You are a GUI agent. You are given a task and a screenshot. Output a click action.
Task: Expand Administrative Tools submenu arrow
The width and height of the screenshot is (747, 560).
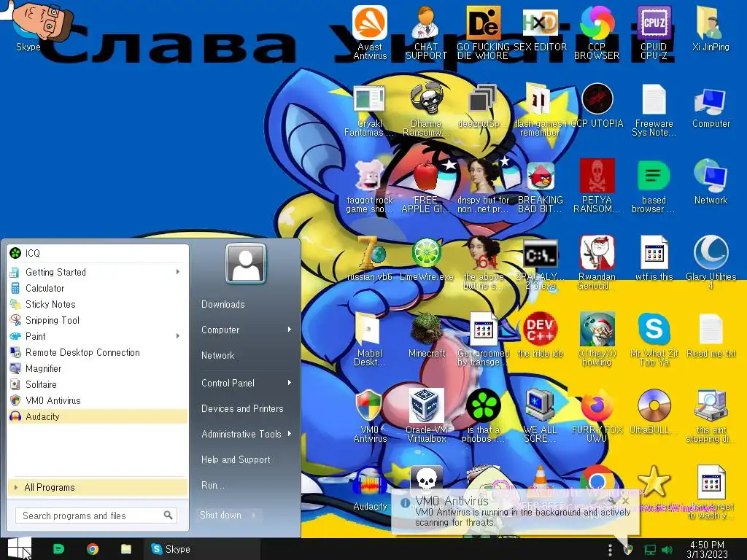(289, 434)
